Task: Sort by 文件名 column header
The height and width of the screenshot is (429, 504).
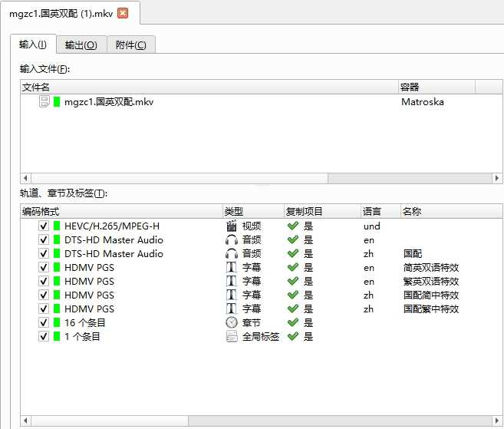Action: point(209,87)
